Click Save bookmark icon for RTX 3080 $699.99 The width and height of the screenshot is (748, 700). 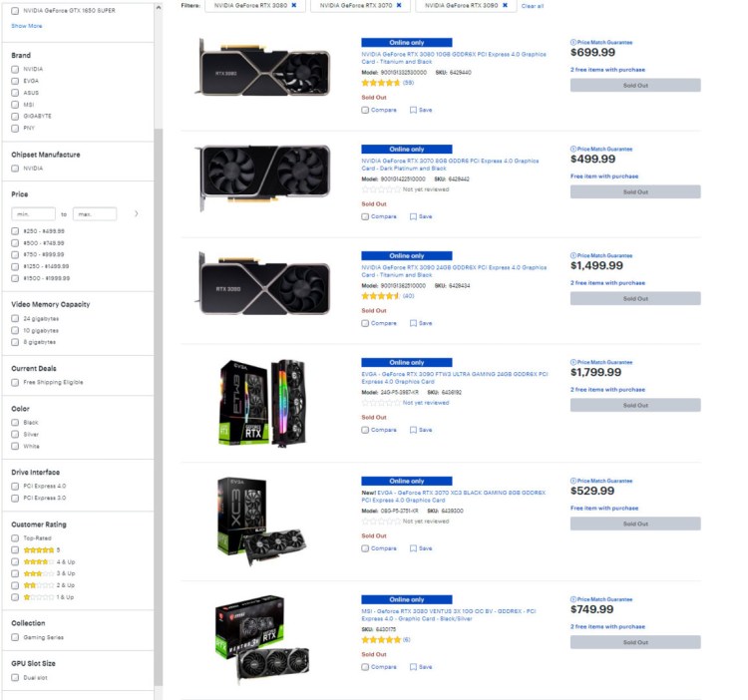pos(413,110)
